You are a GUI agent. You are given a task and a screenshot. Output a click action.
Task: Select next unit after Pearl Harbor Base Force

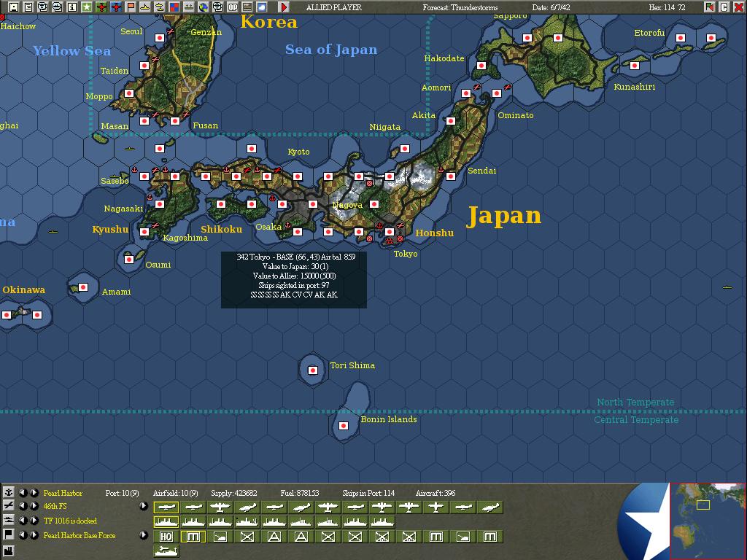34,534
